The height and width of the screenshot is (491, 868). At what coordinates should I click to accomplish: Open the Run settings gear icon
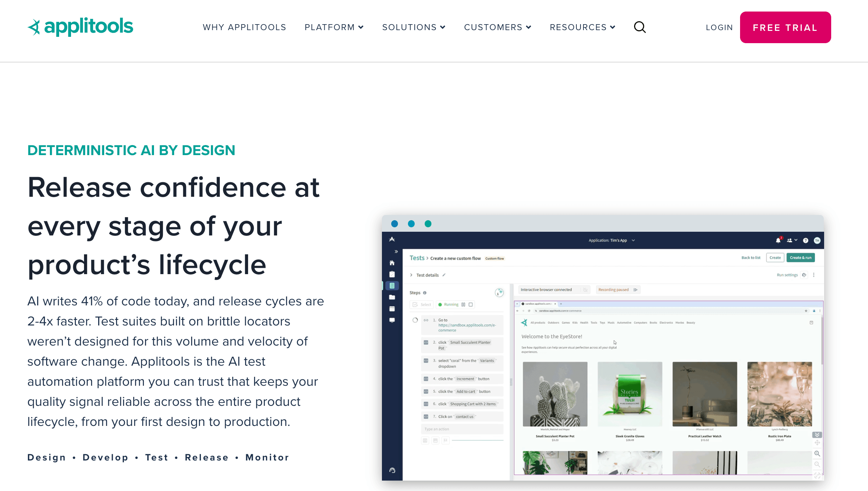tap(804, 275)
